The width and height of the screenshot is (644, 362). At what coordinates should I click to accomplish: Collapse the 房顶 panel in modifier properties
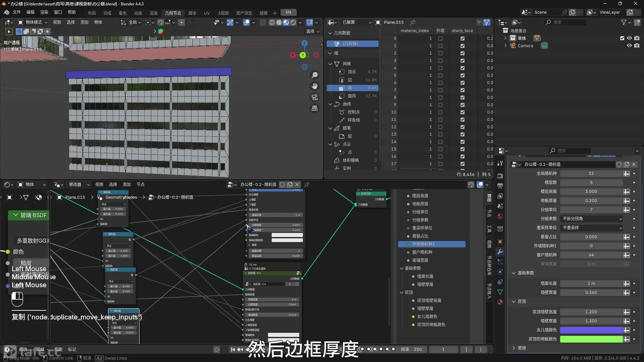[514, 302]
